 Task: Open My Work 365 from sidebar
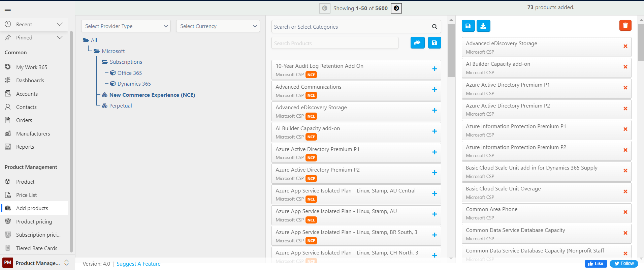point(32,67)
